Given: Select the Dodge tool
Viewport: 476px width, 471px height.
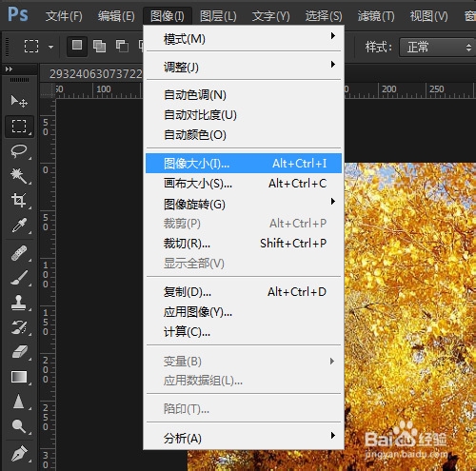Looking at the screenshot, I should coord(19,426).
